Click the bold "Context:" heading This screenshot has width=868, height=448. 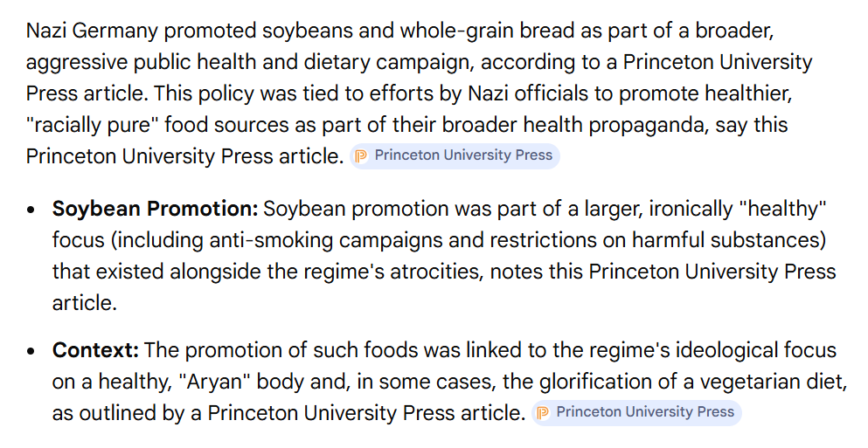(x=95, y=351)
